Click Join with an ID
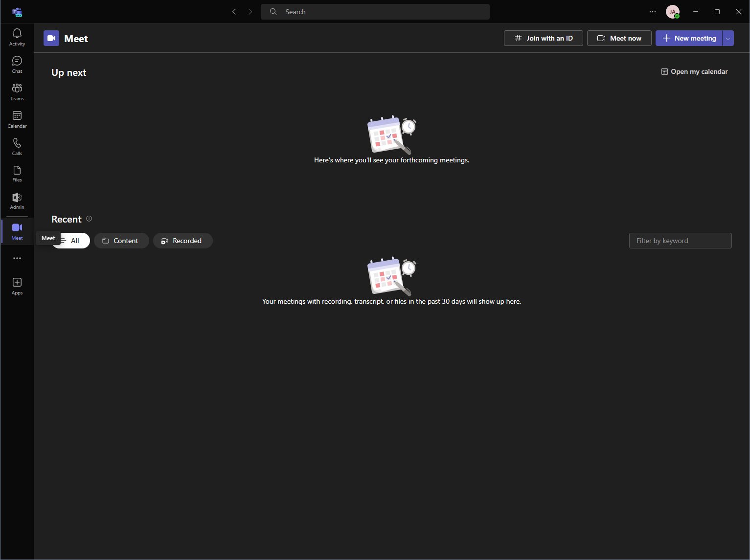 544,38
